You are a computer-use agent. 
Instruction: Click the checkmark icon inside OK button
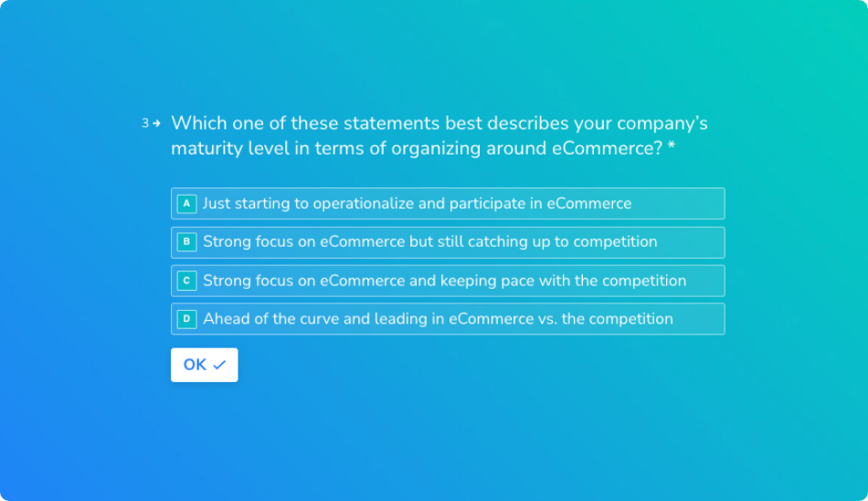click(219, 365)
